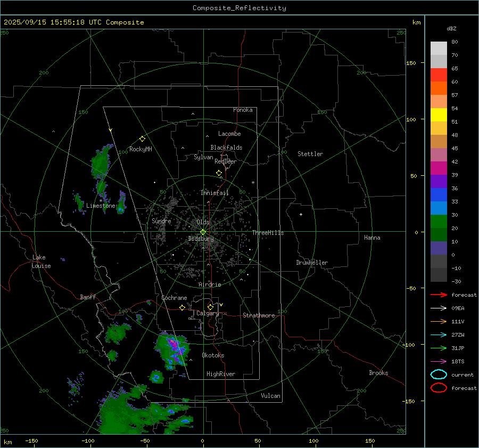Select the red forecast ellipse icon

coord(439,388)
